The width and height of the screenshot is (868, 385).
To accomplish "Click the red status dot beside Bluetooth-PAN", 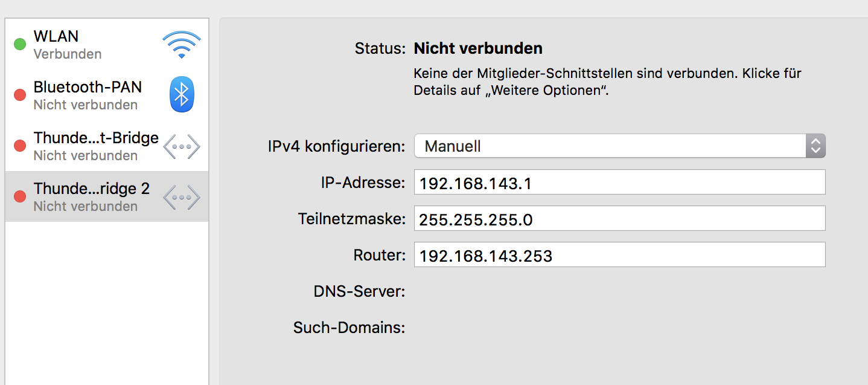I will [x=20, y=95].
